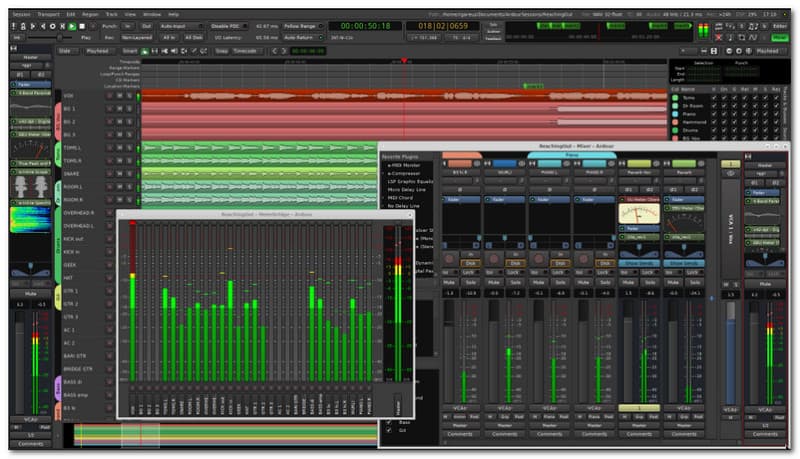The width and height of the screenshot is (800, 459).
Task: Arm the global record button in transport
Action: [93, 26]
